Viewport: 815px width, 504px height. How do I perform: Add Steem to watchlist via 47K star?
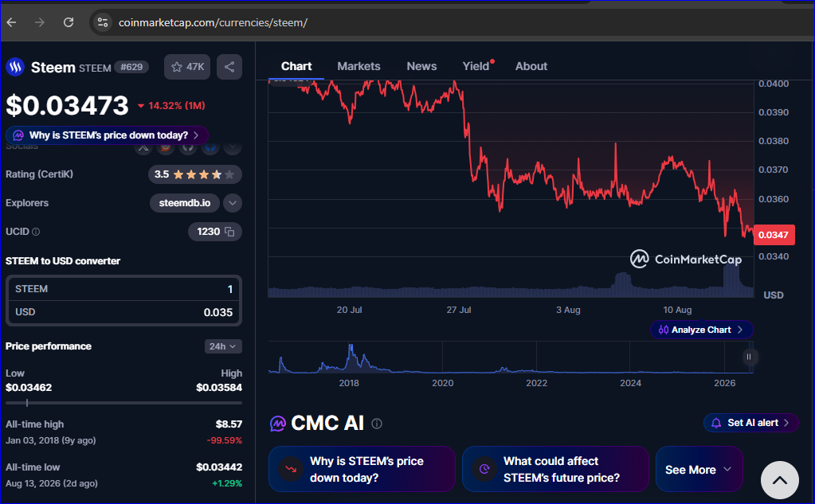click(x=187, y=67)
